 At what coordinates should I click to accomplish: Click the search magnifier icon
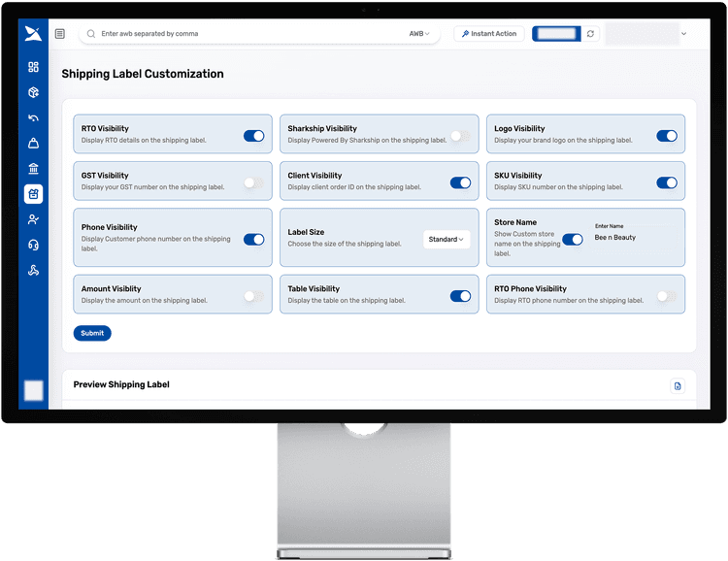[x=91, y=33]
